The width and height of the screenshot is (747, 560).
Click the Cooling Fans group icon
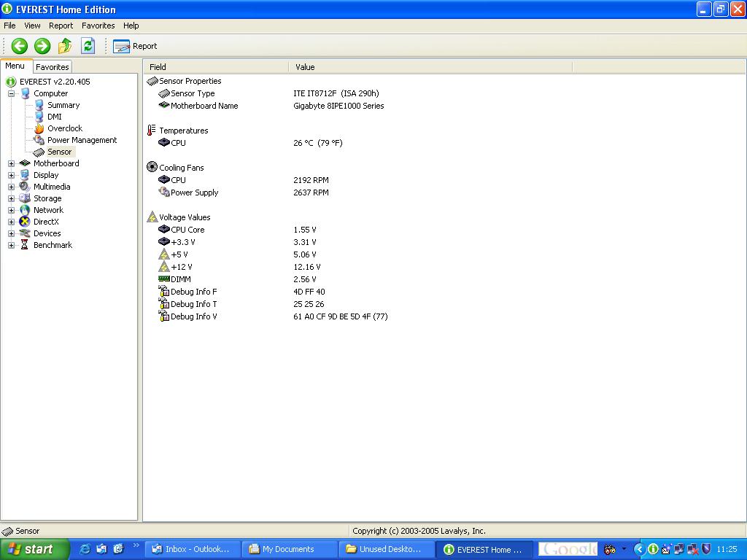point(152,167)
